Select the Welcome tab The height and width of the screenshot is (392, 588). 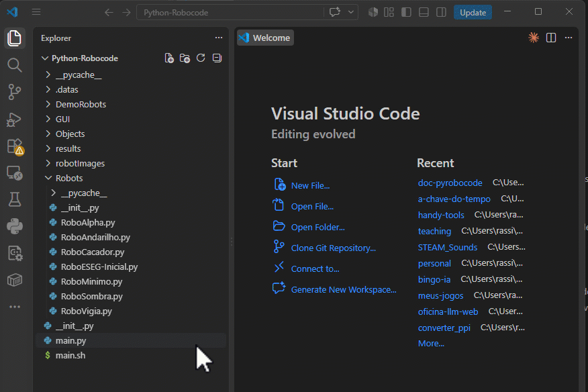pos(265,38)
